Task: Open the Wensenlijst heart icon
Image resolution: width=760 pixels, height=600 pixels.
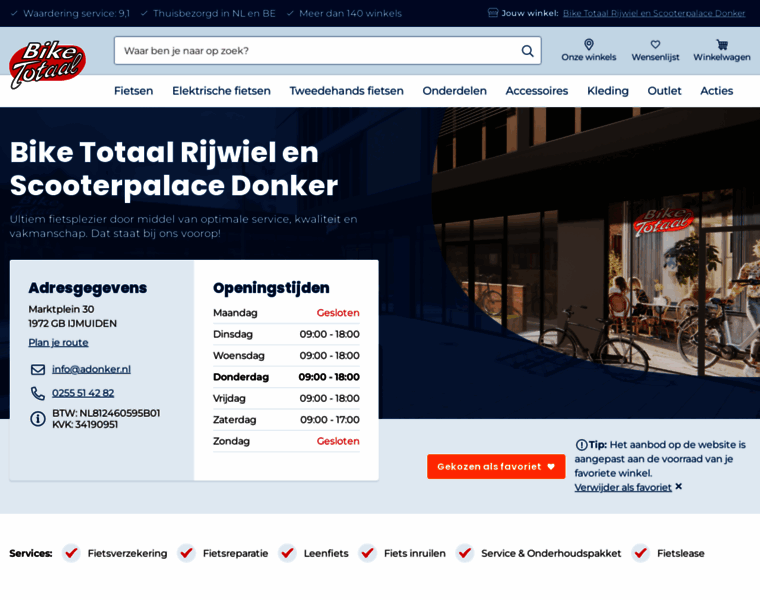Action: point(655,45)
